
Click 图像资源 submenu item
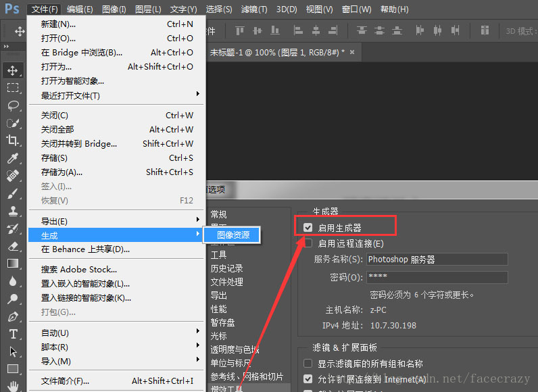coord(233,235)
